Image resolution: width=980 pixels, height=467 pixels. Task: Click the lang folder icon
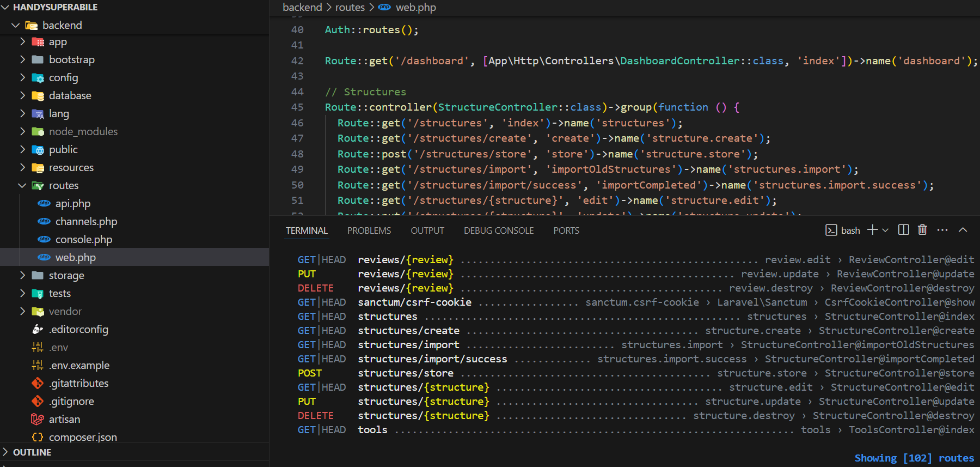coord(38,114)
